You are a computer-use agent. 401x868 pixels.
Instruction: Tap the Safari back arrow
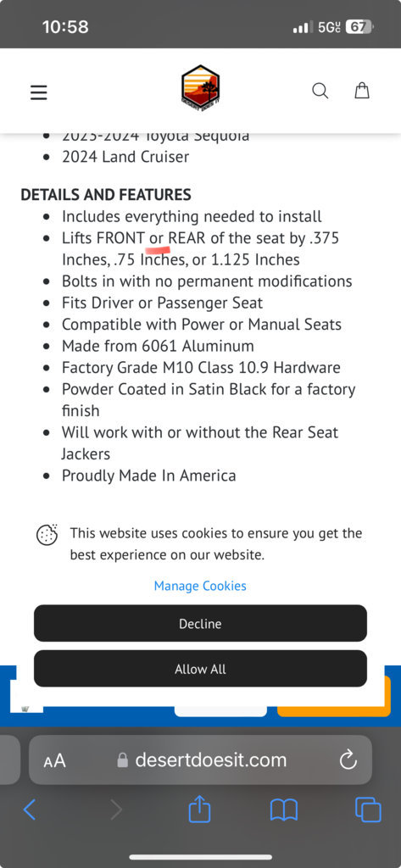coord(30,810)
